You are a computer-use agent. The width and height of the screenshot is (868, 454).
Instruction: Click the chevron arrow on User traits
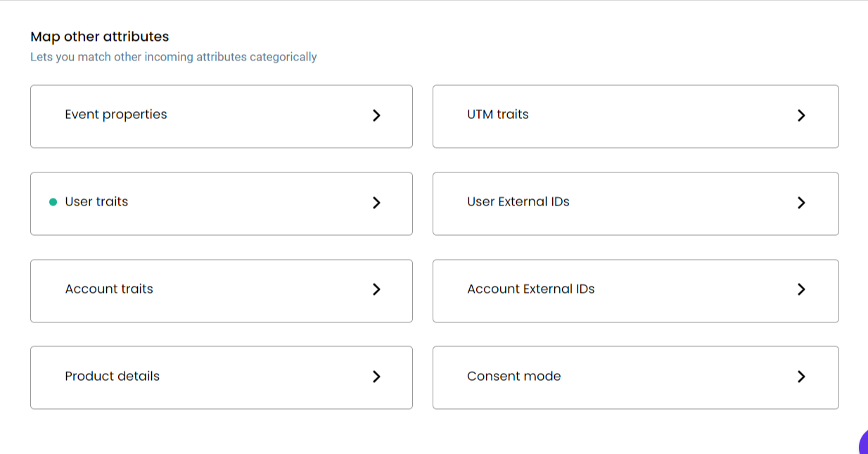pos(376,203)
